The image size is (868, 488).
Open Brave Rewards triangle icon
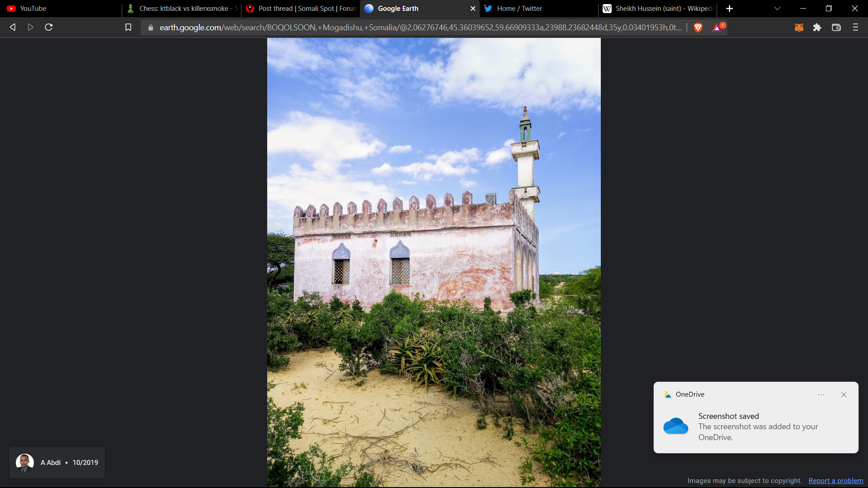click(717, 28)
